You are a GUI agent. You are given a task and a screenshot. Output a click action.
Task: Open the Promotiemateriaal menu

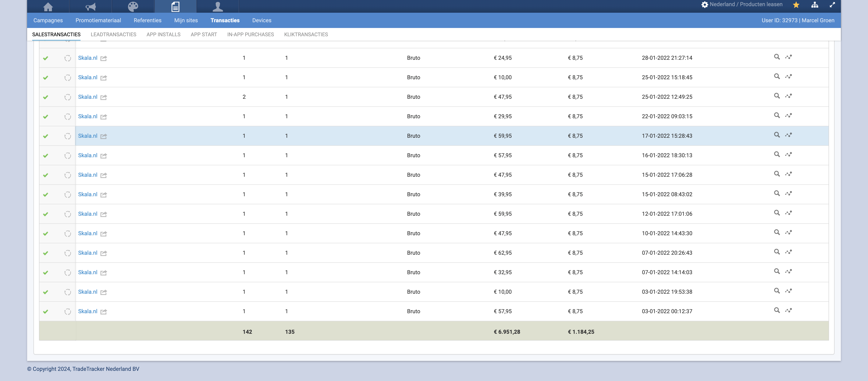click(x=98, y=21)
